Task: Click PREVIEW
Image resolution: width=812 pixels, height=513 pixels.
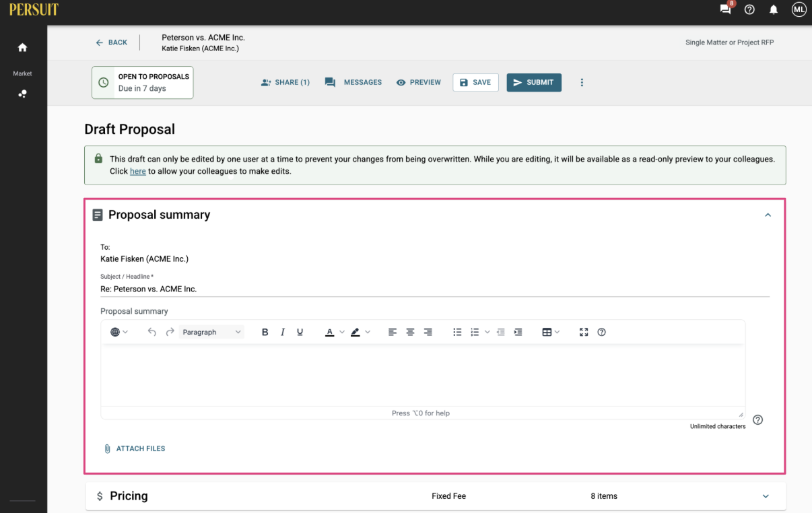Action: click(x=419, y=82)
